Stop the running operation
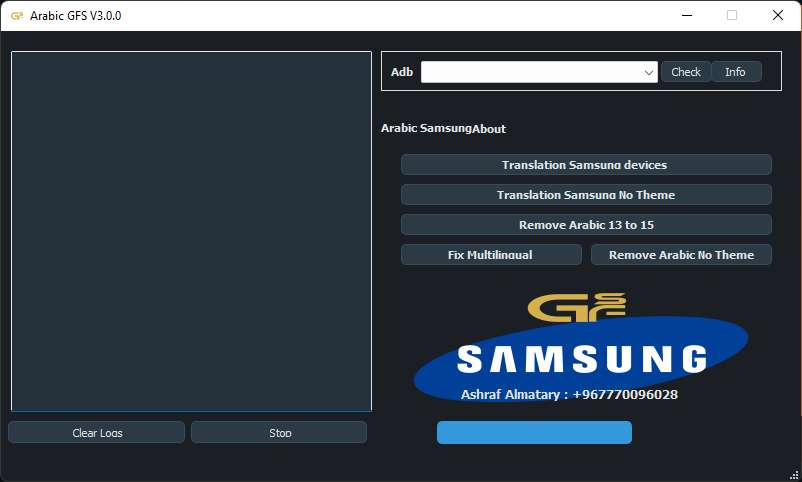The image size is (802, 482). click(x=279, y=432)
